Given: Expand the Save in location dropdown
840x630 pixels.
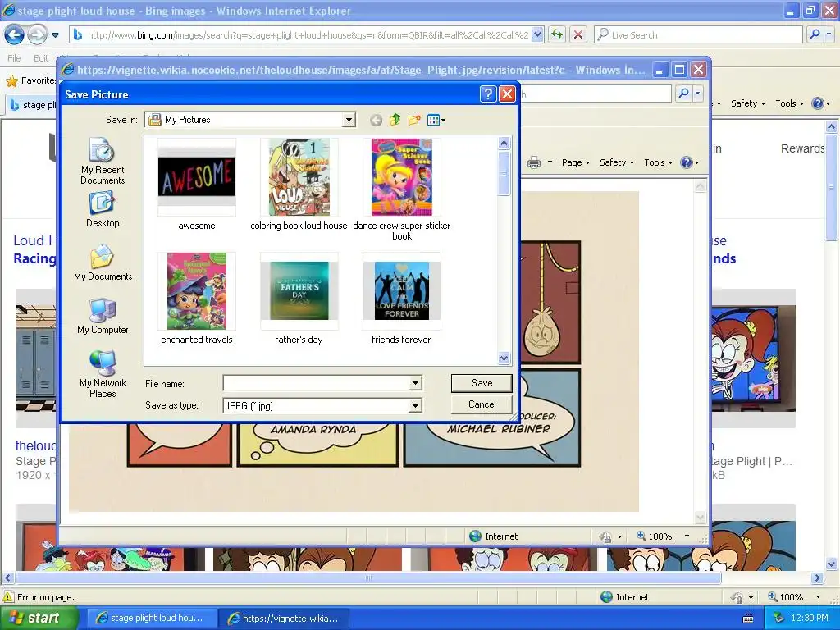Looking at the screenshot, I should click(349, 120).
